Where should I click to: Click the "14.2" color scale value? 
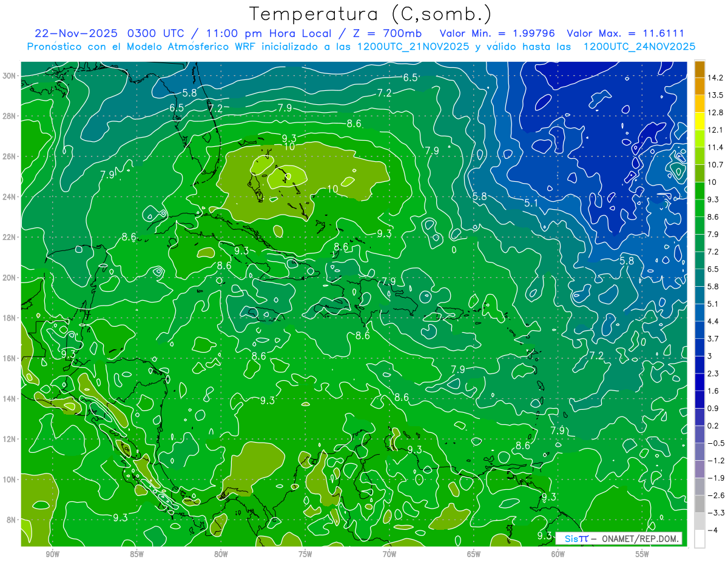click(715, 78)
